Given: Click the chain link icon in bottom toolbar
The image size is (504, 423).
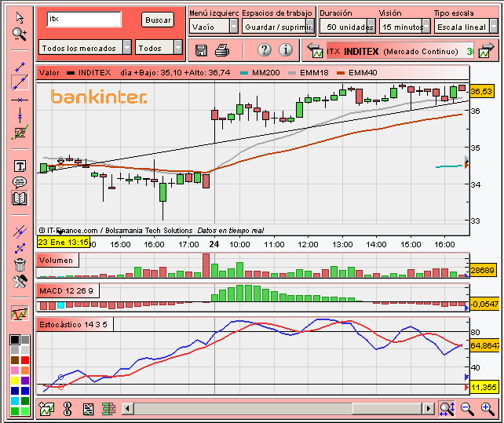Looking at the screenshot, I should (68, 409).
